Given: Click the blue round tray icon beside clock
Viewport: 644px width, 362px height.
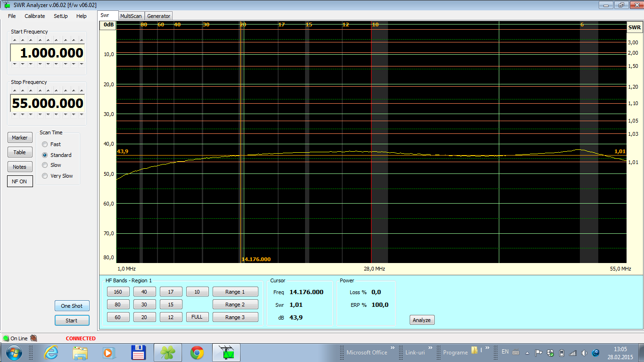Looking at the screenshot, I should click(596, 353).
